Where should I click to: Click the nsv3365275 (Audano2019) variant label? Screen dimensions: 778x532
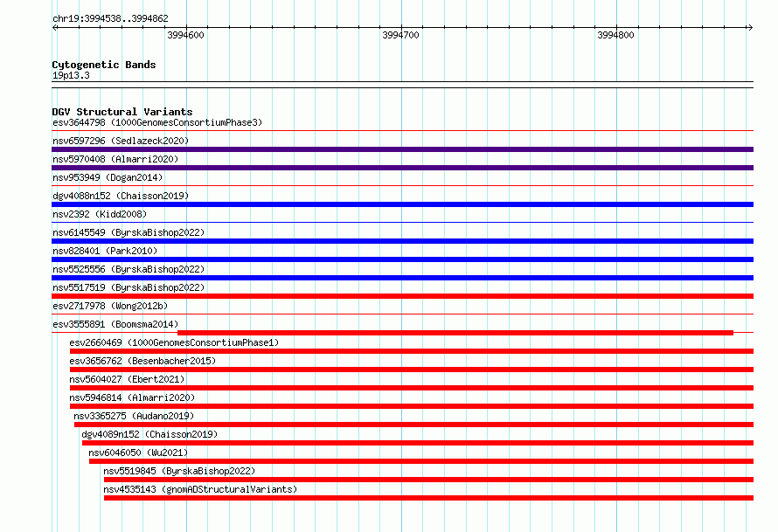[134, 416]
